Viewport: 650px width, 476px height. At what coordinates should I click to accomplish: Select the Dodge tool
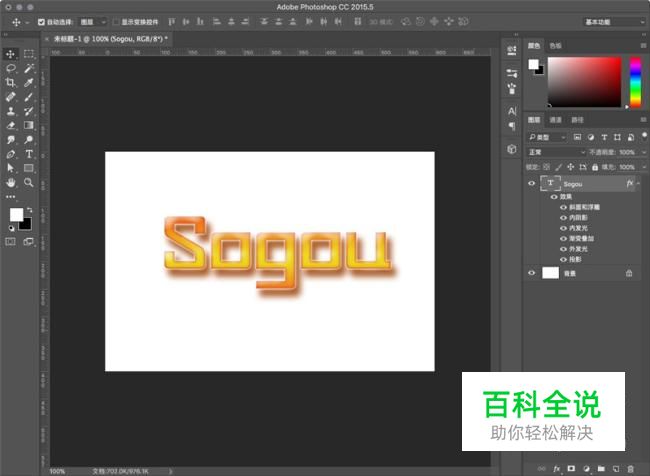29,140
